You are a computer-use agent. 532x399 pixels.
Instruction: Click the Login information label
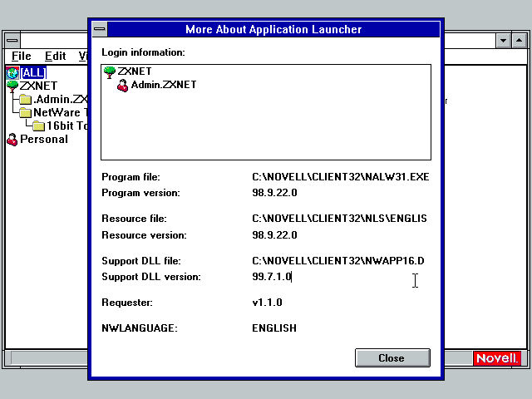(143, 52)
